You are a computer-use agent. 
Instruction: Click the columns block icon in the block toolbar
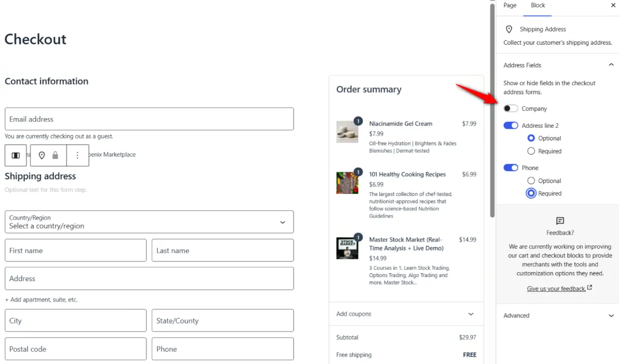click(15, 155)
